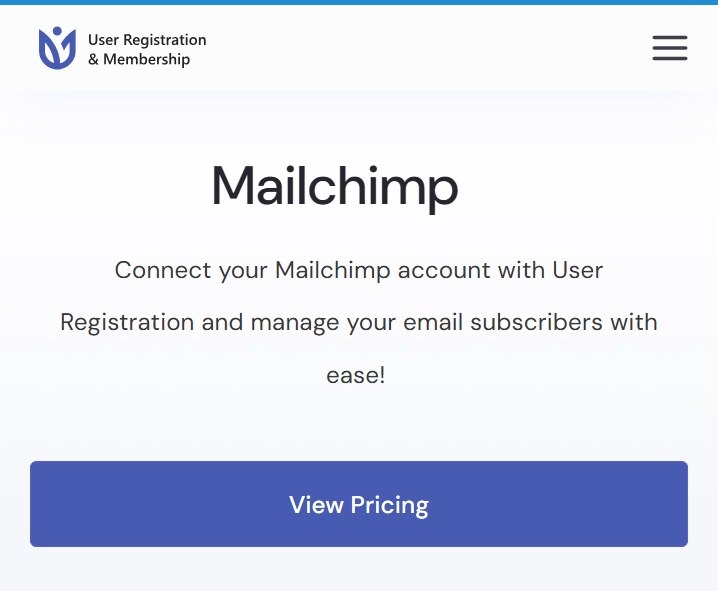Click the letter 'M' of Mailchimp heading
Screen dimensions: 718x591
[233, 185]
